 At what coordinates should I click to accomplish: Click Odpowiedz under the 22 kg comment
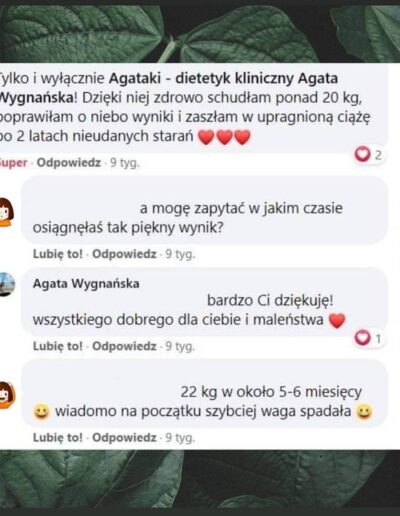pos(124,437)
